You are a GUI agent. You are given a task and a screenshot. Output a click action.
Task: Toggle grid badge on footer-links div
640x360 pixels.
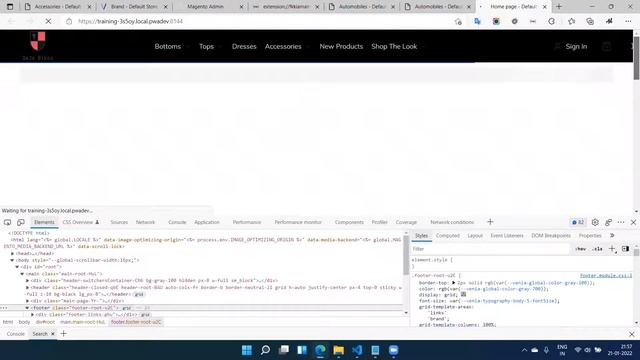coord(145,315)
